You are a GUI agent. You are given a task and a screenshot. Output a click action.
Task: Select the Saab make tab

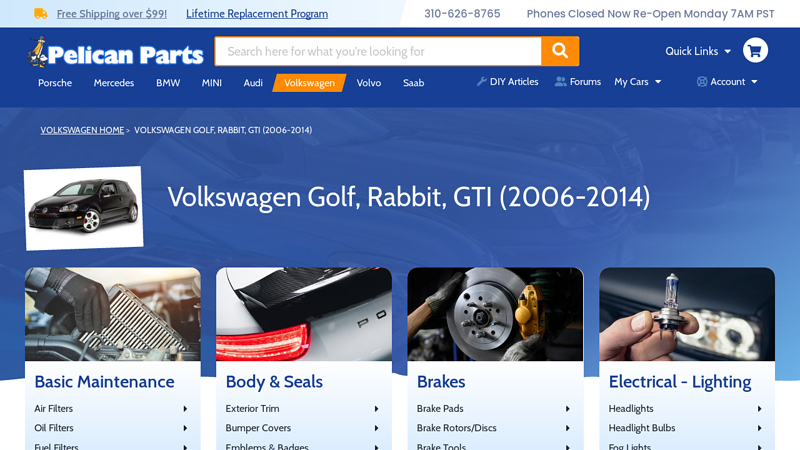(413, 83)
